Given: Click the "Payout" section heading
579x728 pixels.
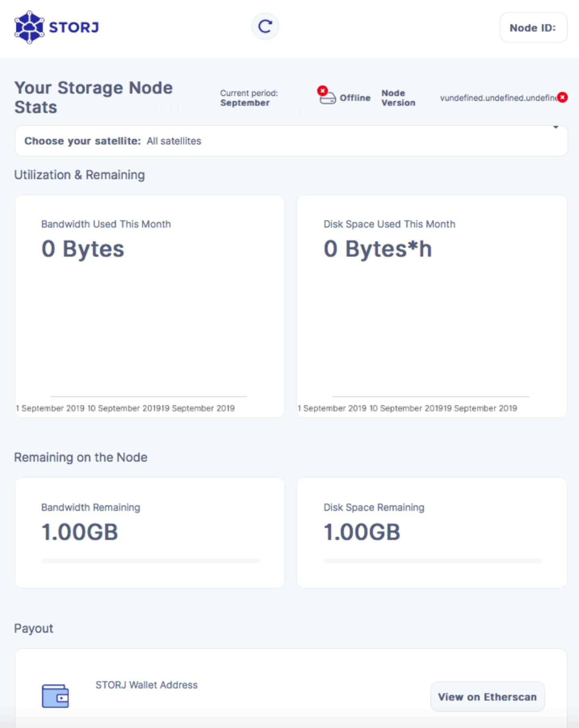Looking at the screenshot, I should pyautogui.click(x=34, y=628).
